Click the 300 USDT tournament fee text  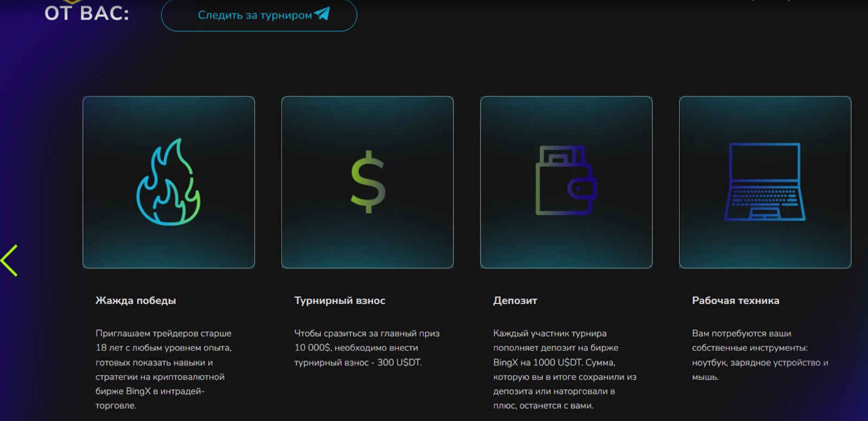pyautogui.click(x=367, y=348)
